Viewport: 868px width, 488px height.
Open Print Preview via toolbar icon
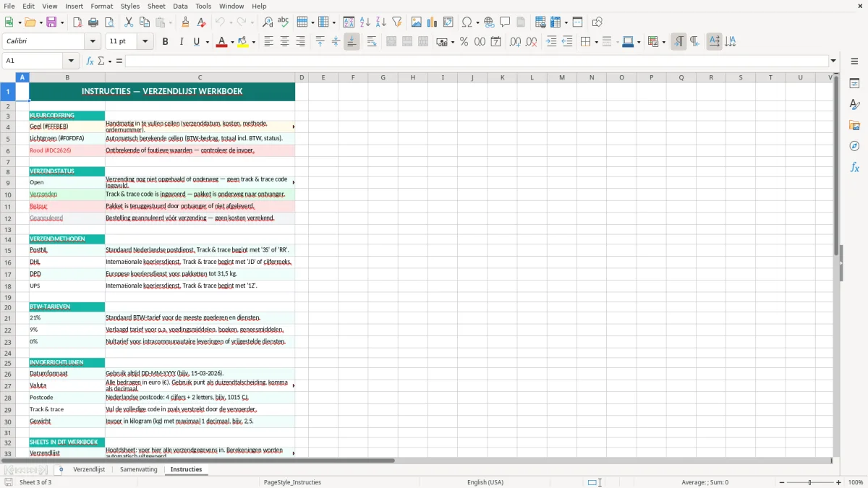click(x=109, y=22)
